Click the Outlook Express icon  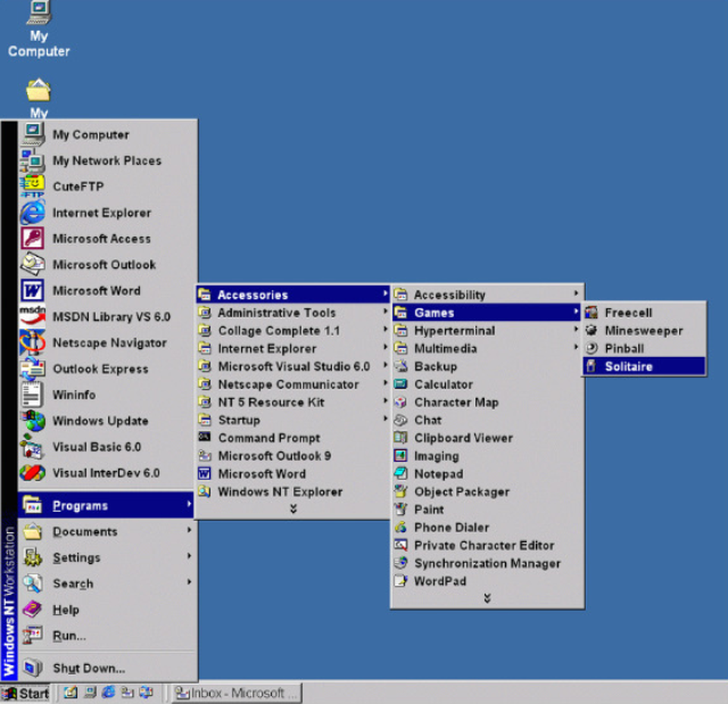[x=32, y=368]
